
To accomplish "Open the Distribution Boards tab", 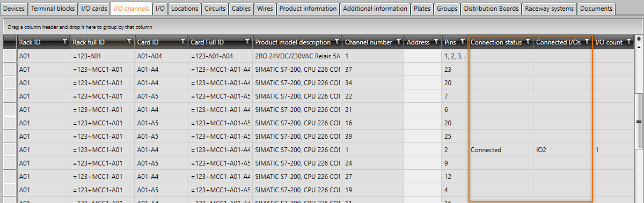I will click(491, 9).
